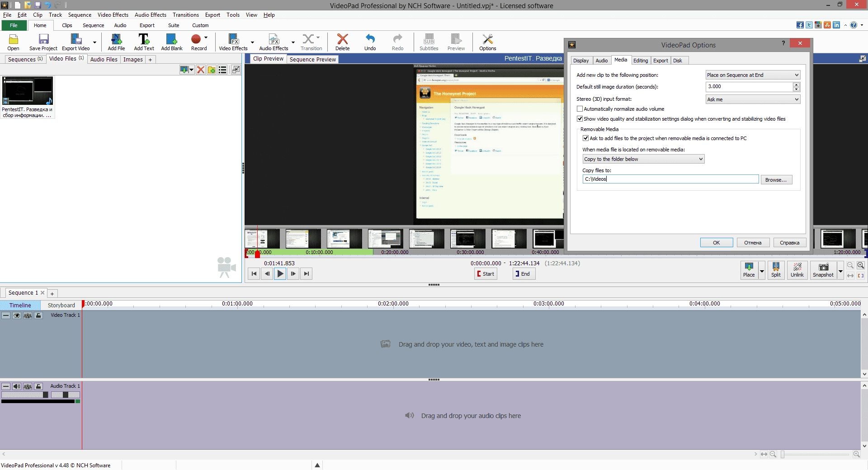Click the Save Project icon
Viewport: 868px width, 470px height.
click(43, 42)
